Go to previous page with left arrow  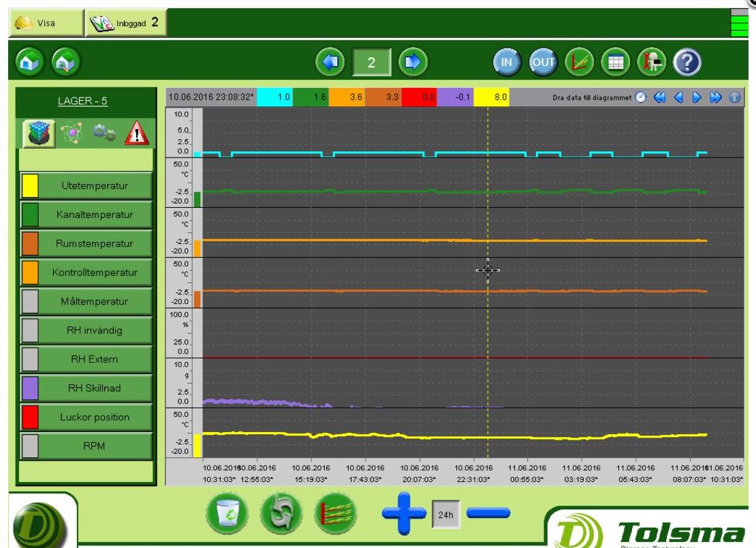(x=330, y=62)
